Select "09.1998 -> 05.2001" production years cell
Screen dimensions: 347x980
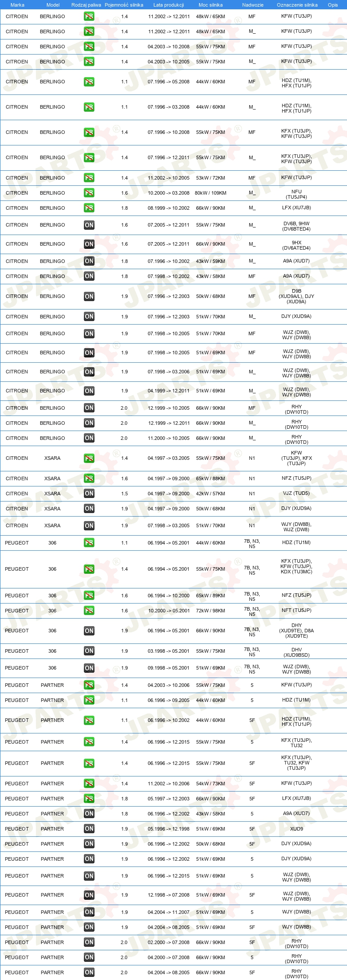click(x=169, y=668)
